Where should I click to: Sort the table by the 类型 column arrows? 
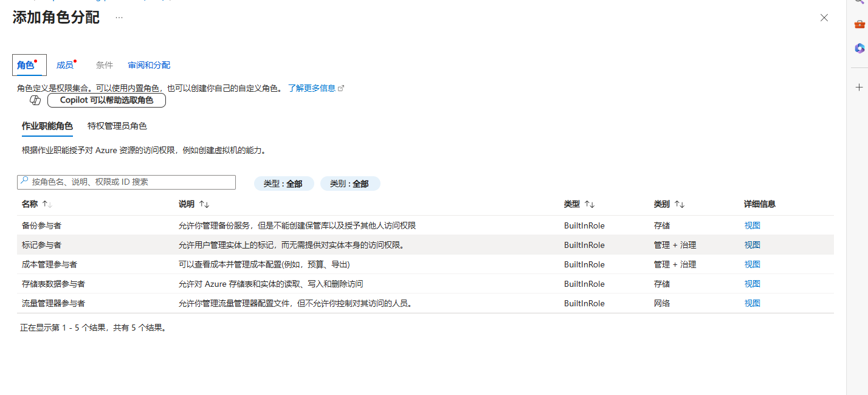coord(589,204)
